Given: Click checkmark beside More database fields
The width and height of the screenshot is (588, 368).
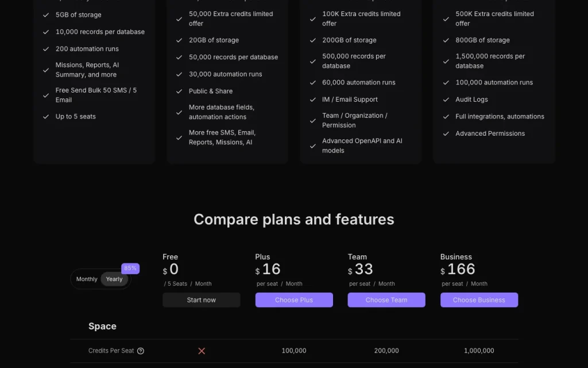Looking at the screenshot, I should (x=179, y=112).
